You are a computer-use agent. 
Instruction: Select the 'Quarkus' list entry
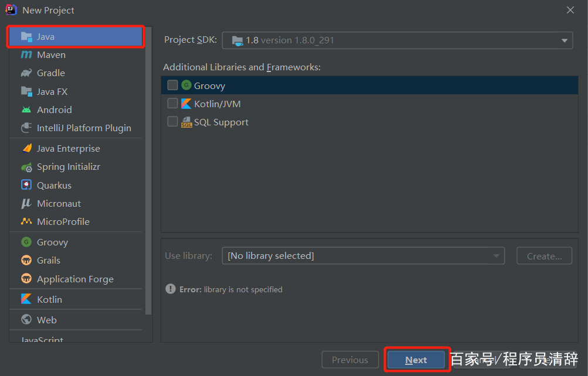76,185
